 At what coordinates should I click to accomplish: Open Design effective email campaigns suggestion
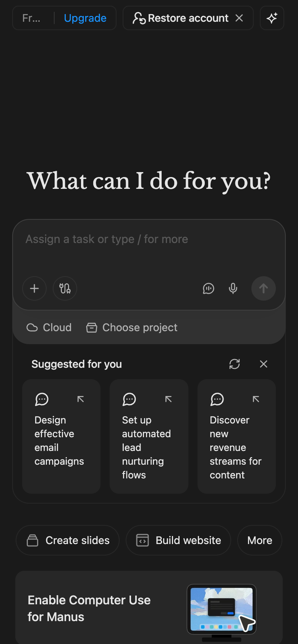click(x=62, y=436)
